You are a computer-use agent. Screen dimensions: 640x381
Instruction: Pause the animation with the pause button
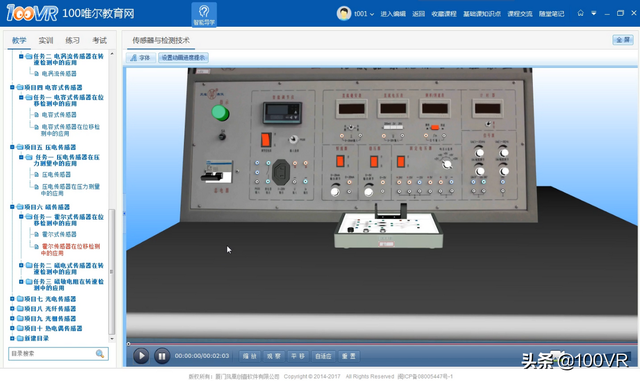[x=162, y=356]
